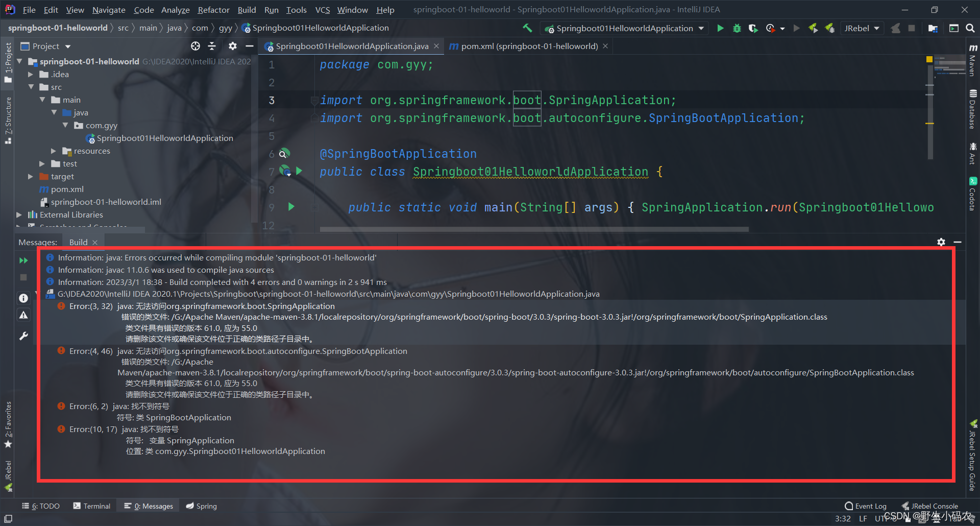Screen dimensions: 980x526
Task: Switch to pom.xml editor tab
Action: 529,46
